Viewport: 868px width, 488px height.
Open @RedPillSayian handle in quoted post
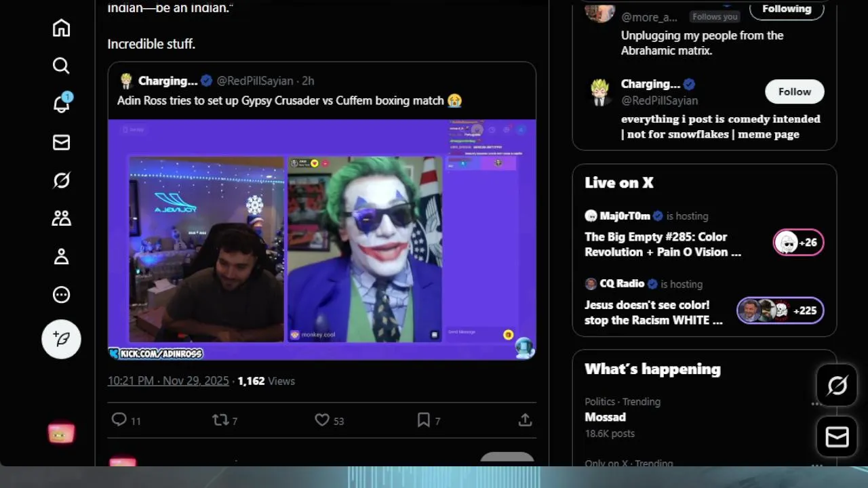coord(255,81)
